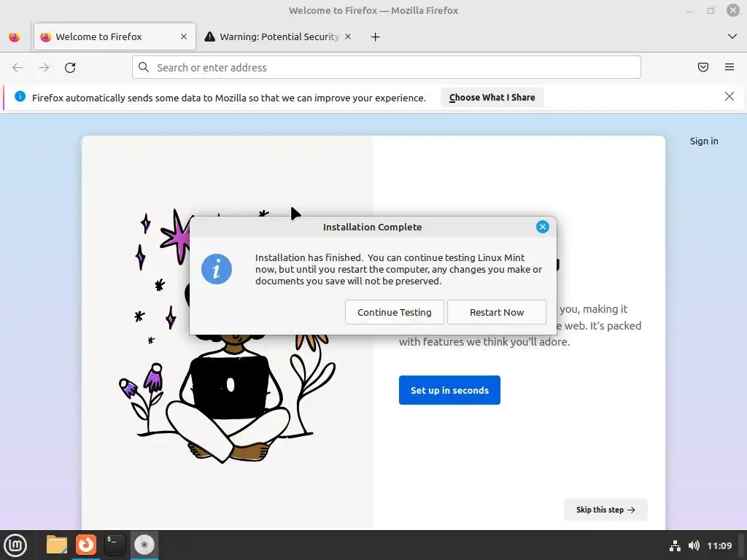The width and height of the screenshot is (747, 560).
Task: Click Skip this step
Action: click(x=605, y=510)
